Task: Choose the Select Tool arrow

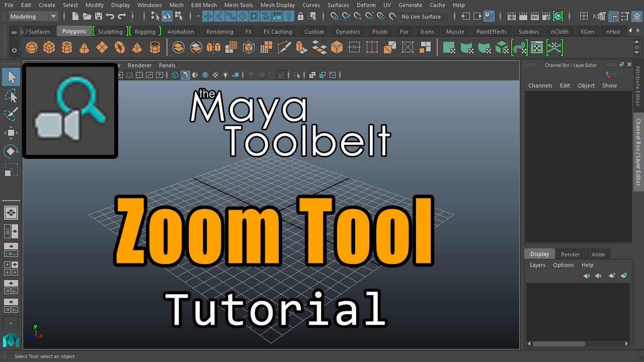Action: click(x=11, y=77)
